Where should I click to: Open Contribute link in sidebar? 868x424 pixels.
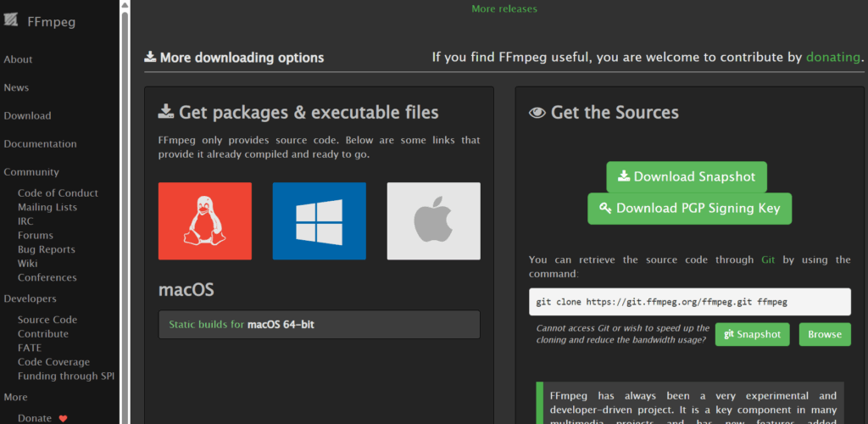[x=43, y=334]
